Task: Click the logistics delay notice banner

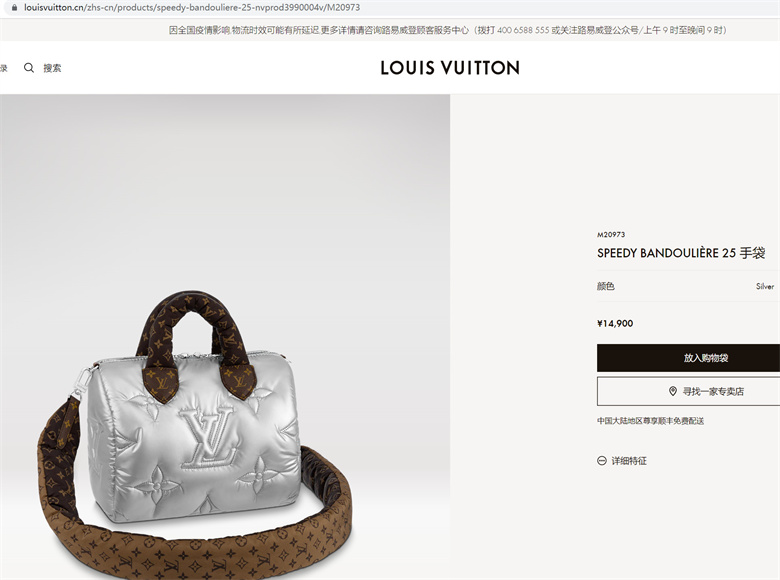Action: click(448, 30)
